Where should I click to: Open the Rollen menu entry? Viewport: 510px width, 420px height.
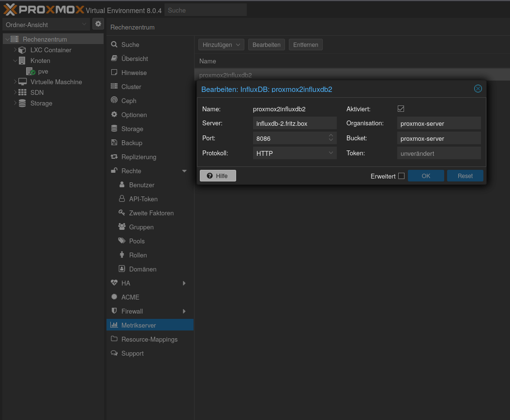(150, 255)
